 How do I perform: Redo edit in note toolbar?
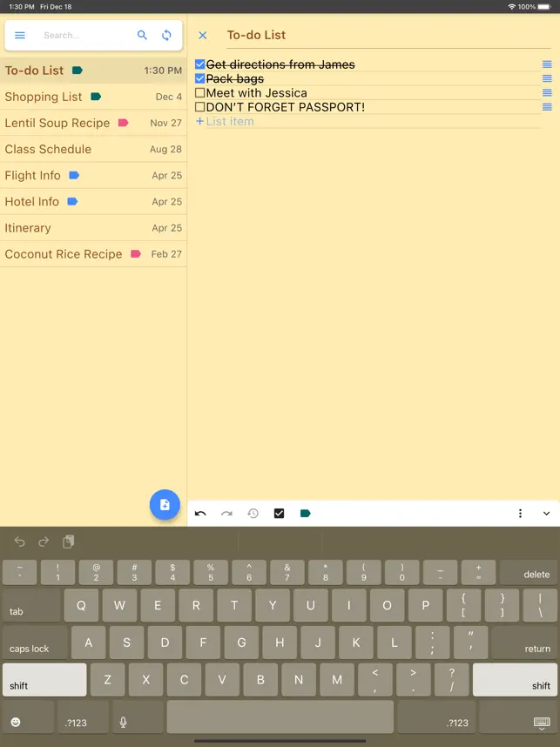tap(226, 513)
